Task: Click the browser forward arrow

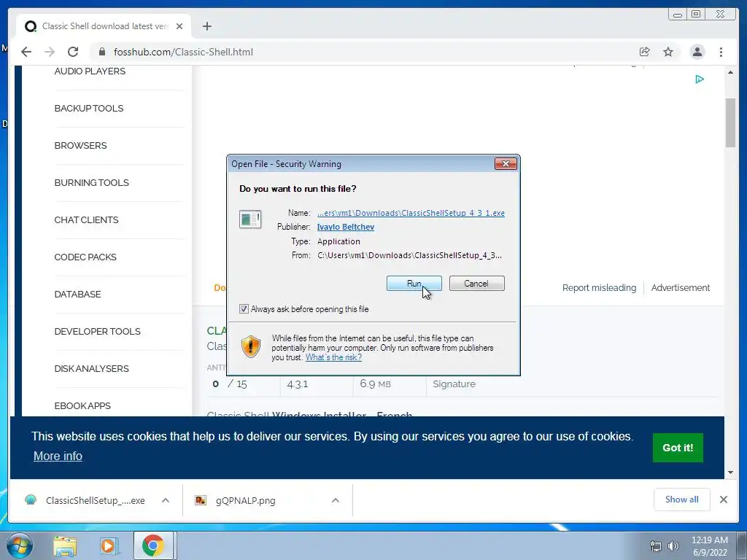Action: [x=50, y=52]
